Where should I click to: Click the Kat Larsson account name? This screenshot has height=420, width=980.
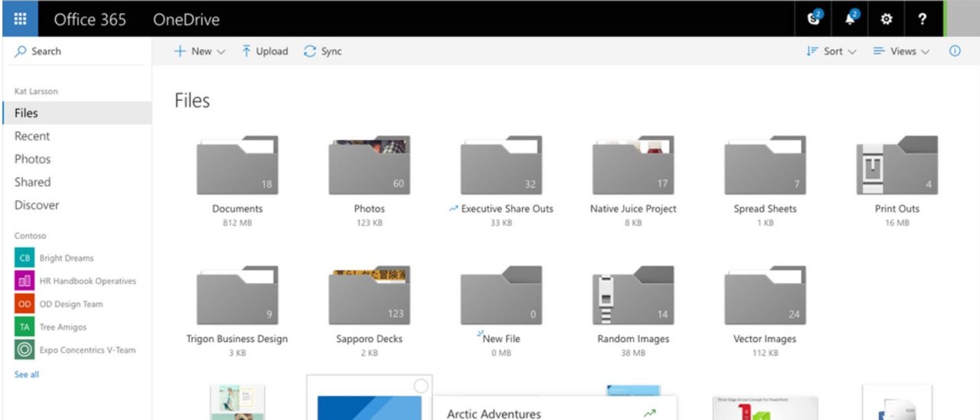pyautogui.click(x=36, y=91)
